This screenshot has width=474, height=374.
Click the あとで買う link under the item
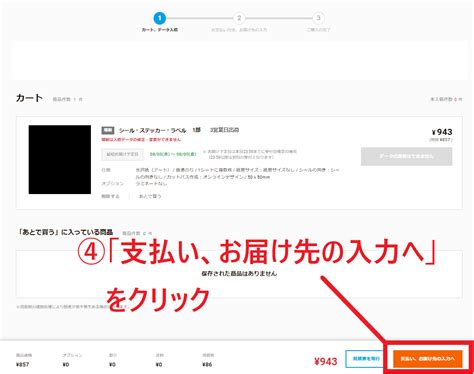(150, 196)
